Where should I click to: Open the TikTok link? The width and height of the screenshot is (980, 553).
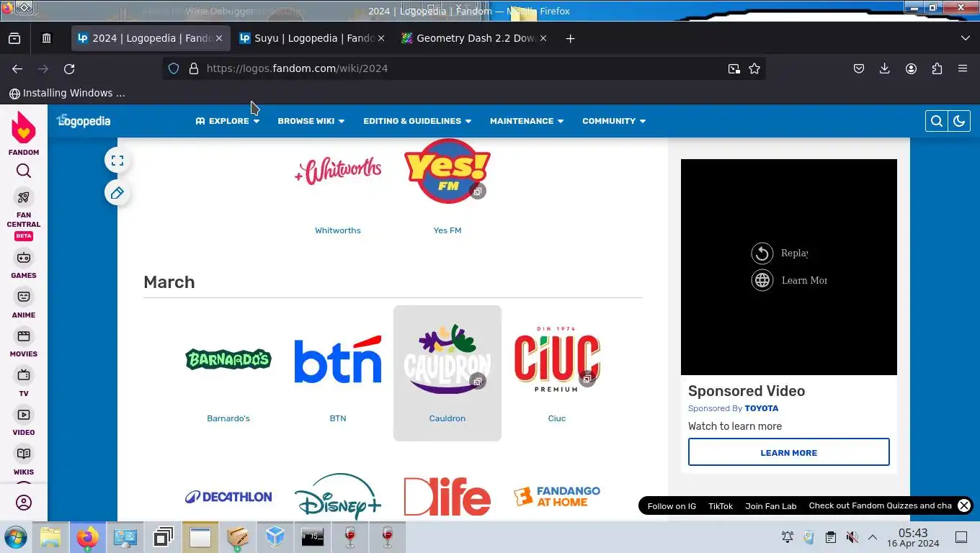(x=721, y=506)
